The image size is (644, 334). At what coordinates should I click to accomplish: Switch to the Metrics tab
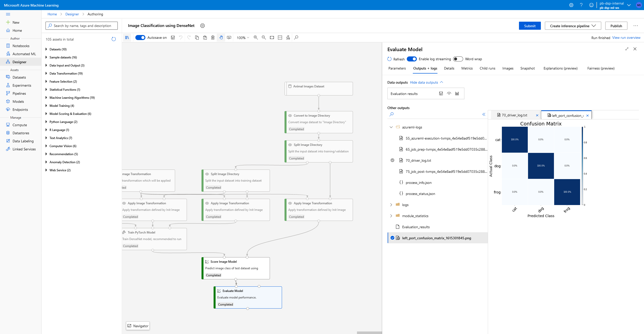tap(467, 68)
